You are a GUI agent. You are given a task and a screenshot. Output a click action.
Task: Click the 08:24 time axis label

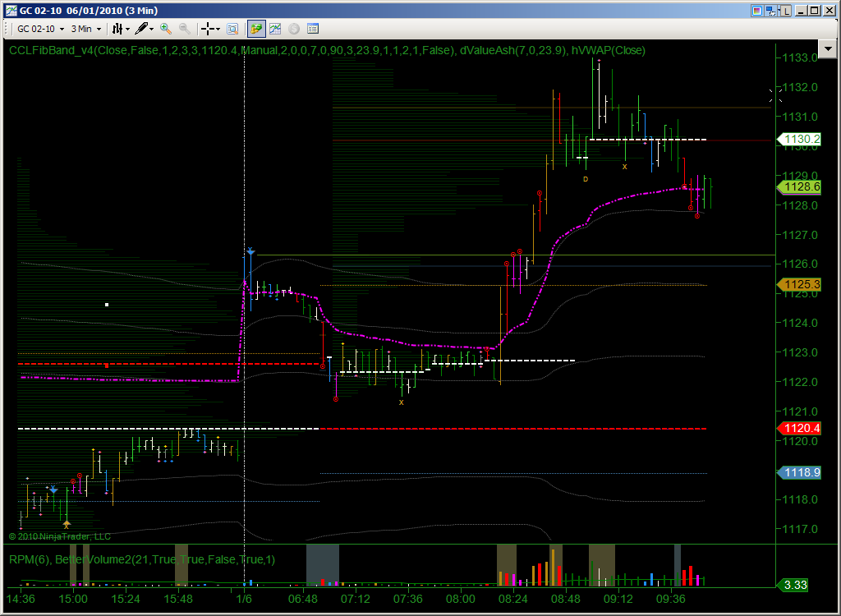click(x=512, y=599)
